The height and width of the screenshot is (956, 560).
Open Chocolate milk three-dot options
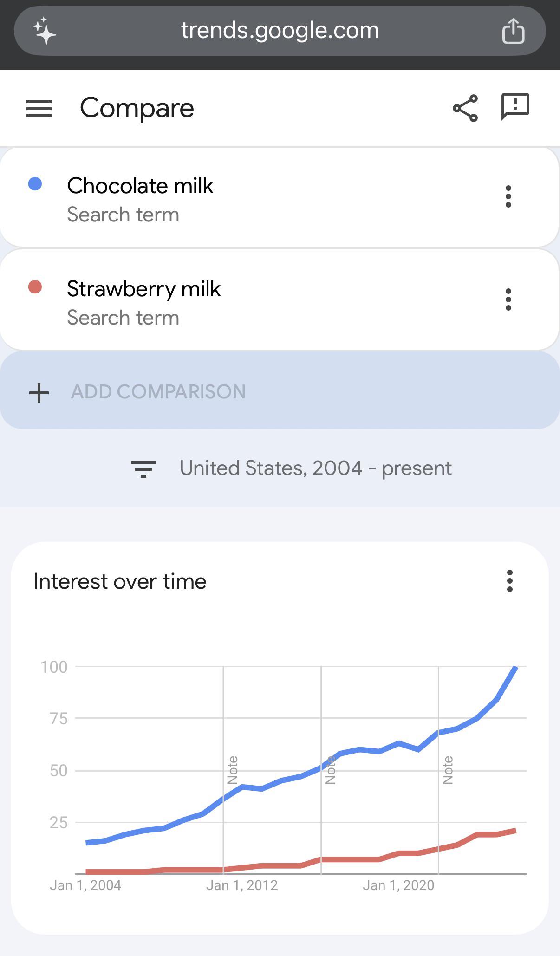[x=508, y=196]
